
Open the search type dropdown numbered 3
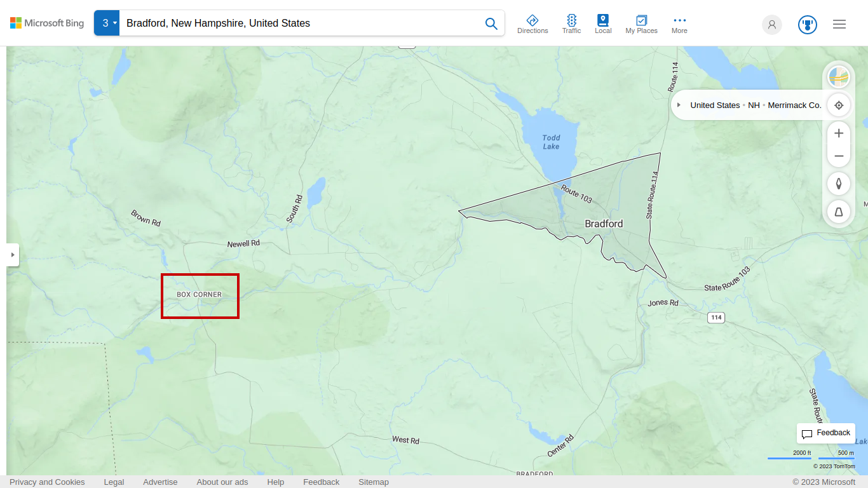[x=107, y=23]
